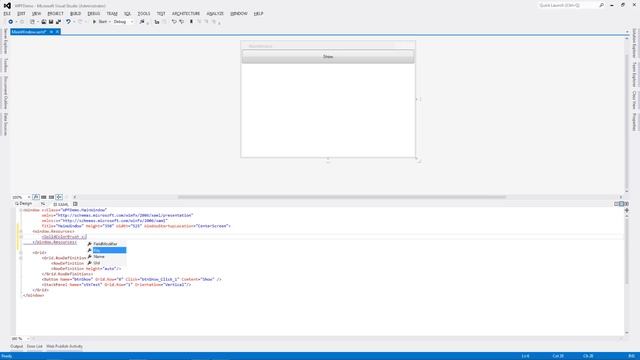Click the Show button in designer preview
Screen dimensions: 640x360
[328, 57]
